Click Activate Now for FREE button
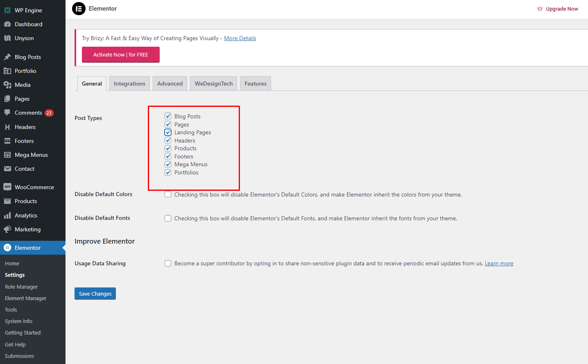The image size is (588, 364). [x=121, y=54]
